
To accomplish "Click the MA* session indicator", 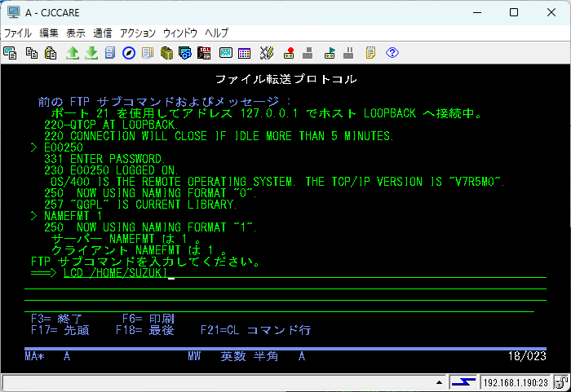I will [34, 356].
